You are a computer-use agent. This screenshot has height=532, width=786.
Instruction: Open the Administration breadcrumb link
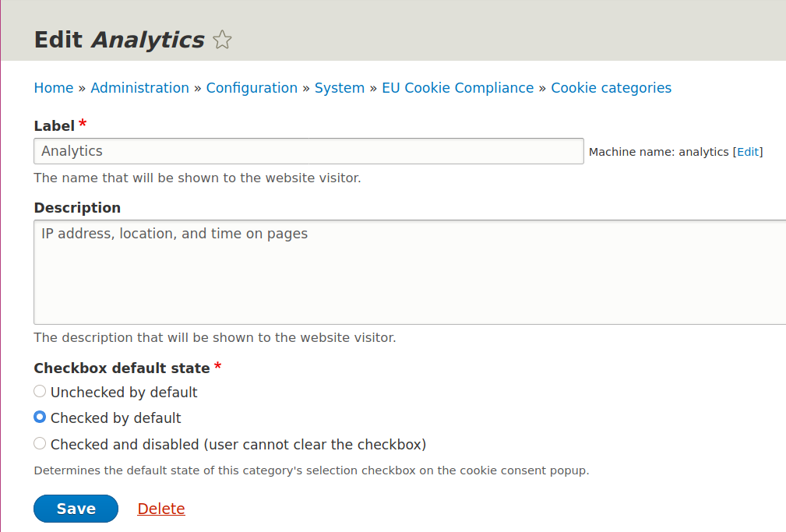pyautogui.click(x=139, y=88)
